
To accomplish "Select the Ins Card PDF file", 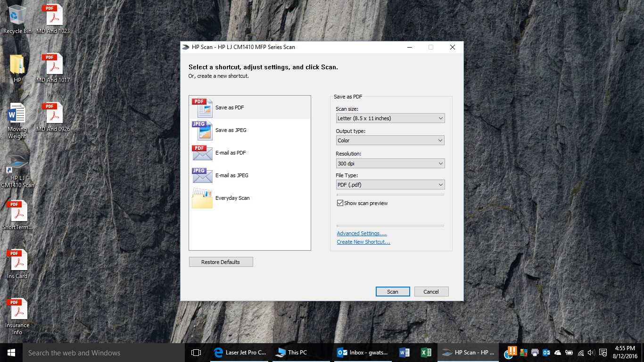I will (17, 264).
